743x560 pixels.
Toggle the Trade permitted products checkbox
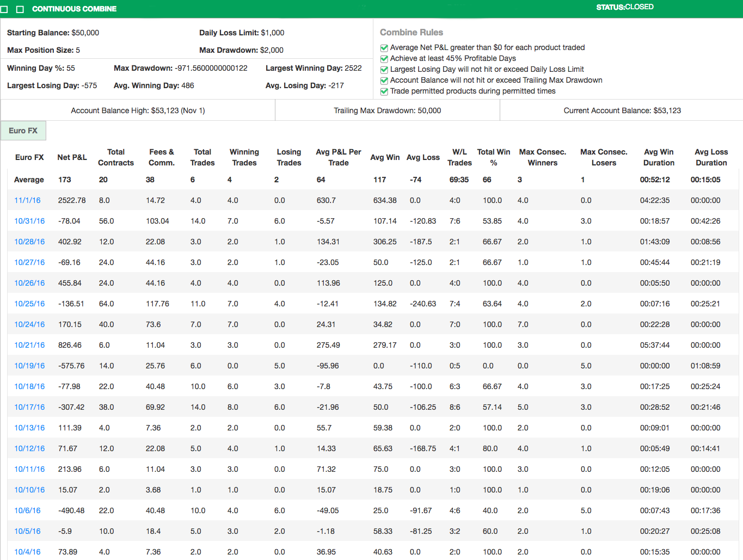point(384,91)
